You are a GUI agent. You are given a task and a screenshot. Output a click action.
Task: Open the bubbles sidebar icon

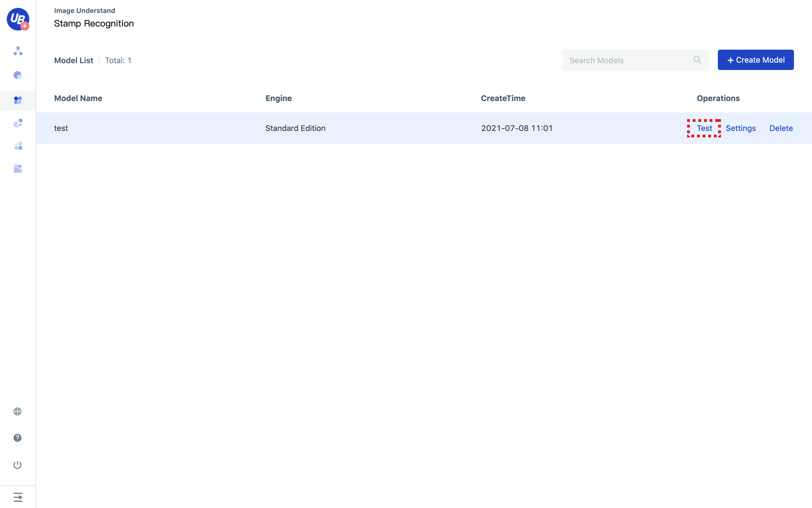point(18,123)
